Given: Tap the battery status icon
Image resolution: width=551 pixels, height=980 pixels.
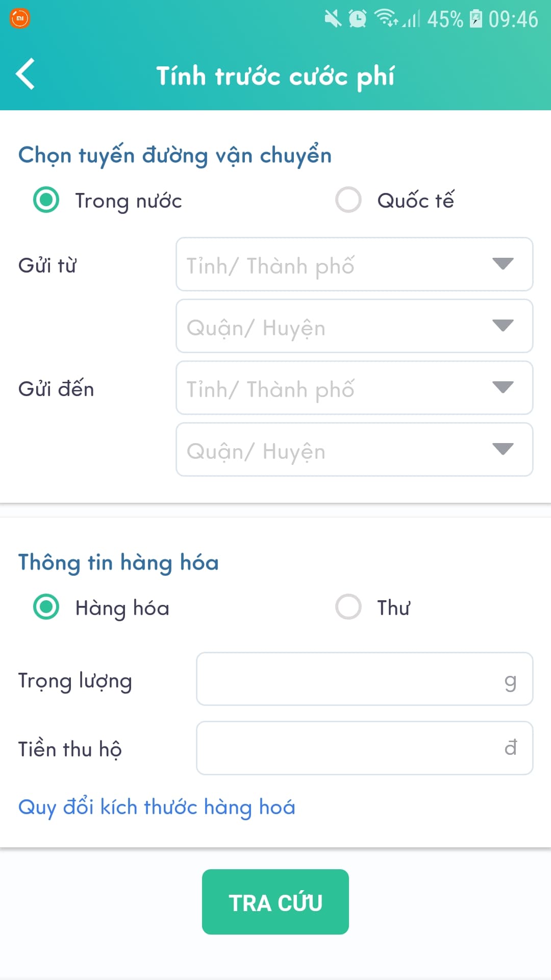Looking at the screenshot, I should pos(475,18).
